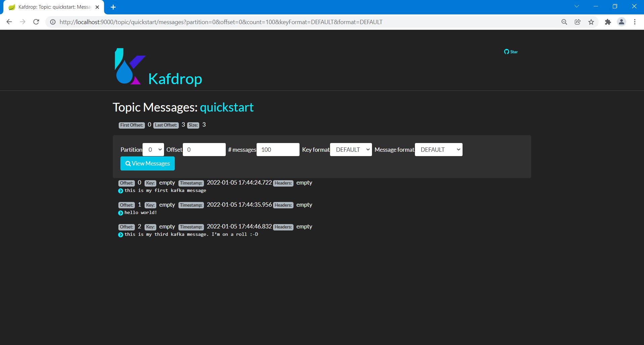Expand the hello world message arrow icon
This screenshot has width=644, height=345.
click(121, 213)
